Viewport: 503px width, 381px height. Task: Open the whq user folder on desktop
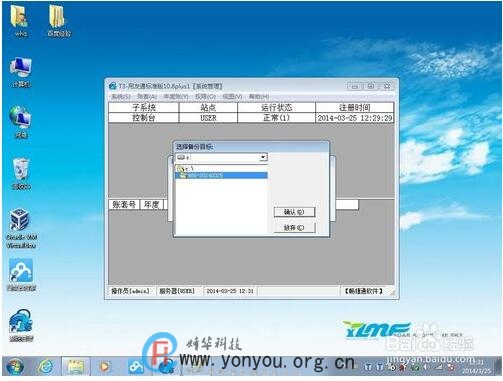point(20,21)
